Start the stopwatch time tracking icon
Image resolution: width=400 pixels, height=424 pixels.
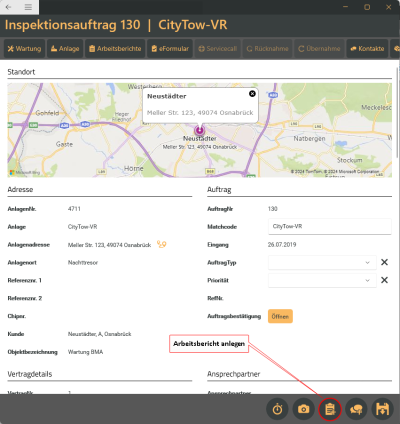tap(277, 409)
